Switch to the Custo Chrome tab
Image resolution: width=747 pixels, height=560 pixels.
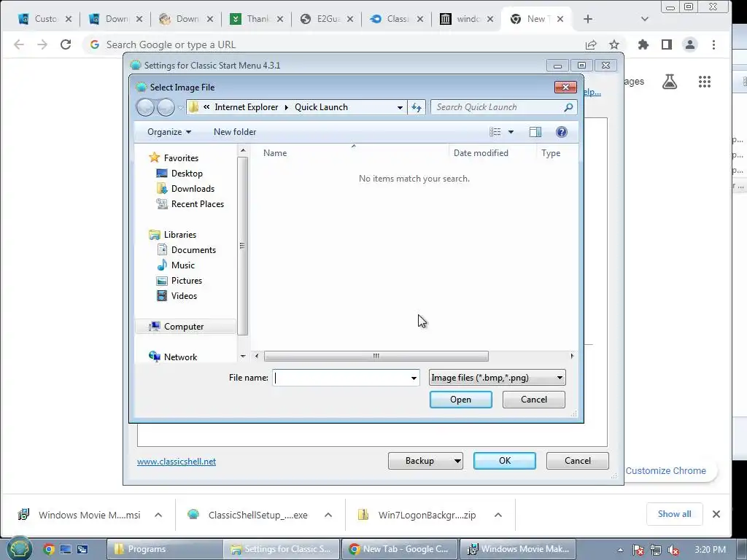pos(44,19)
